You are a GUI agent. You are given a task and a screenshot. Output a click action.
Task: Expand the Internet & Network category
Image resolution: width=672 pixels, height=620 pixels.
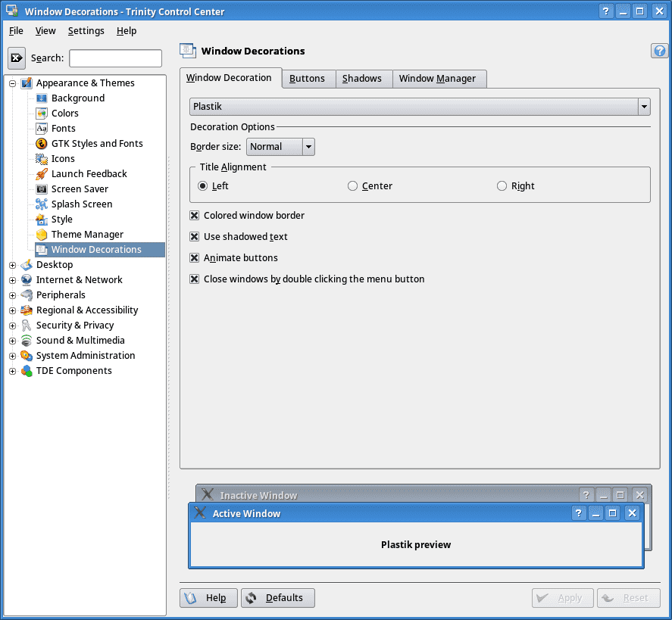12,280
